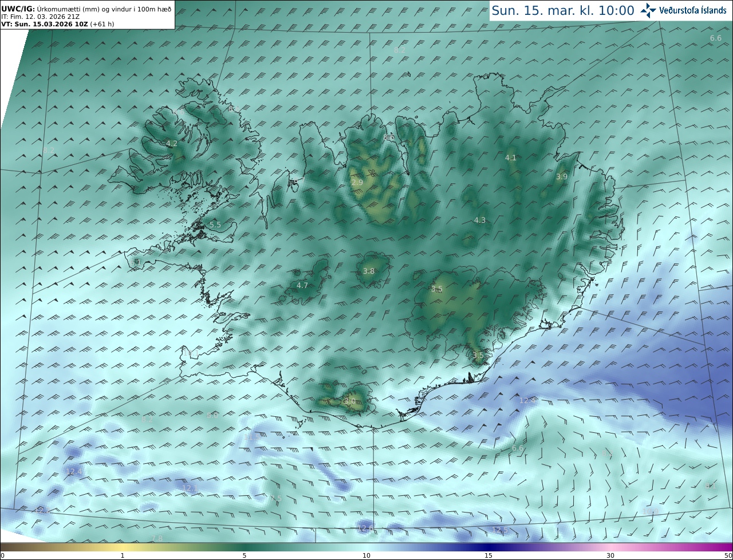733x560 pixels.
Task: Click the 4.3 value on the map
Action: [479, 220]
